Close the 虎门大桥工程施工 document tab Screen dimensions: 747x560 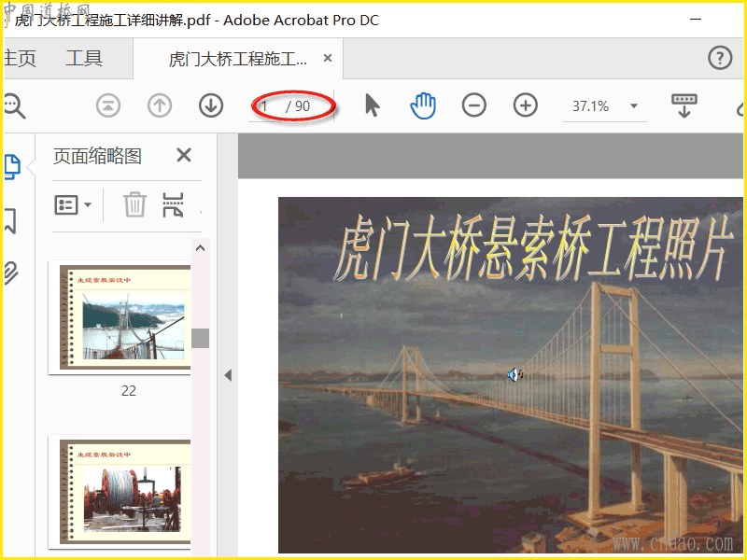click(x=328, y=58)
